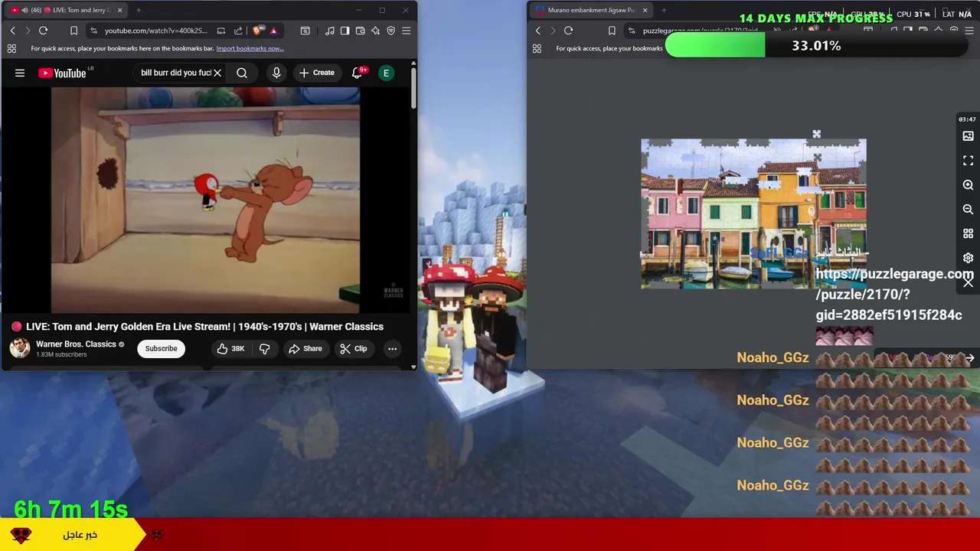980x551 pixels.
Task: Bookmark the YouTube page
Action: click(73, 31)
